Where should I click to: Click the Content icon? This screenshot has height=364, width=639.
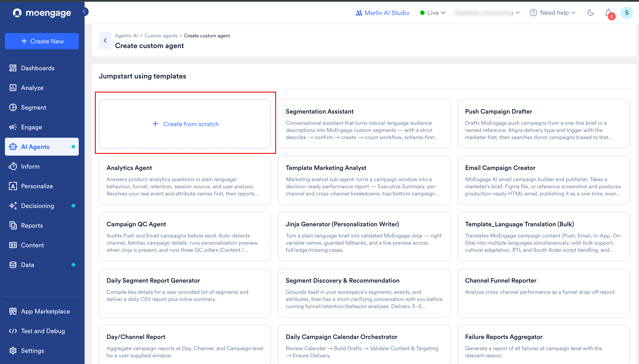click(13, 245)
